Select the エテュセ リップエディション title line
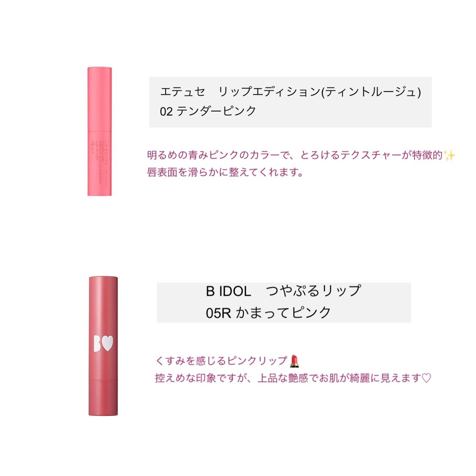This screenshot has width=476, height=476. [291, 92]
